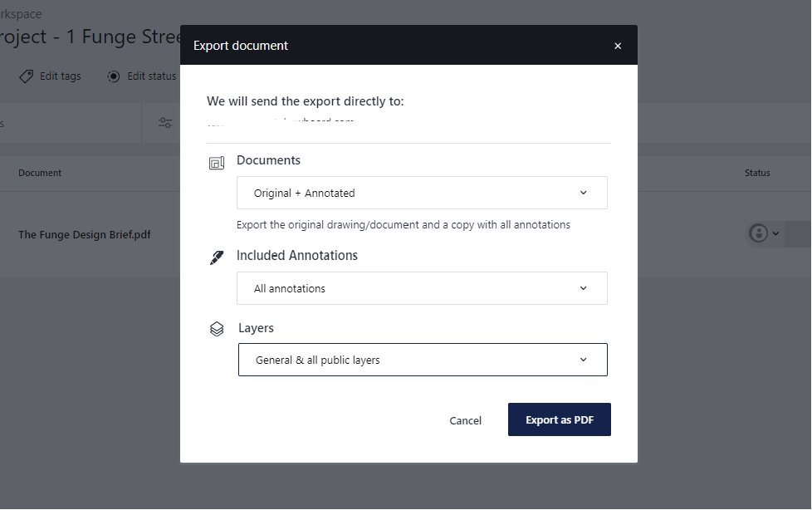
Task: Click the Included Annotations heading
Action: tap(297, 256)
